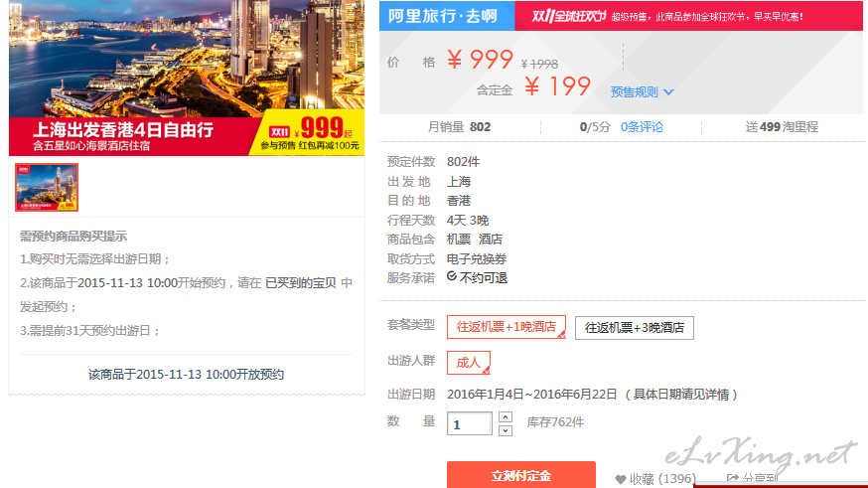This screenshot has width=868, height=488.
Task: Open the 预售规则 presale rules text
Action: [x=635, y=92]
